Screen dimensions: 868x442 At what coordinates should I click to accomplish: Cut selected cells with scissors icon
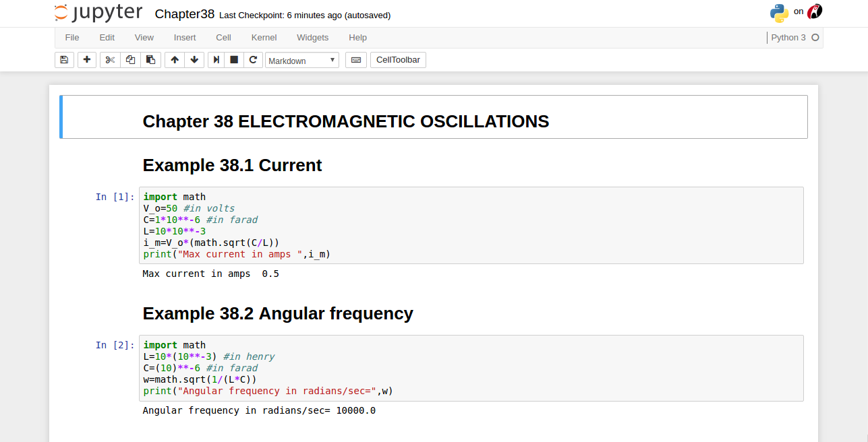111,60
